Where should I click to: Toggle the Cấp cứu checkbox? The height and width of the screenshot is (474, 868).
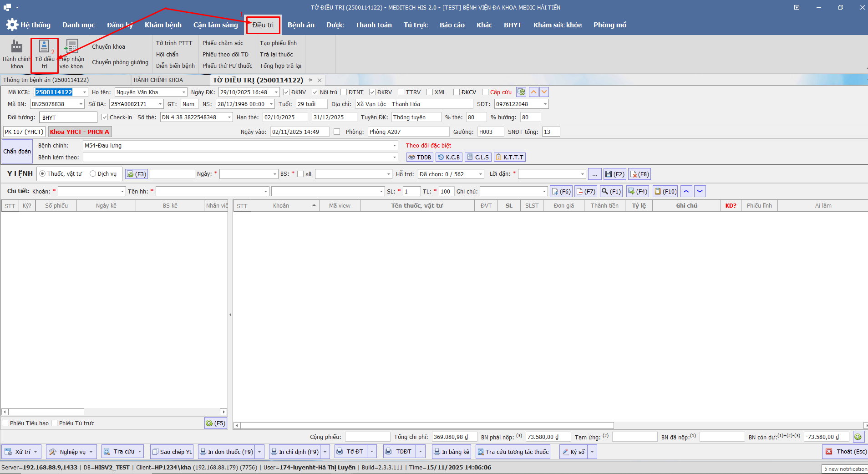pyautogui.click(x=485, y=92)
